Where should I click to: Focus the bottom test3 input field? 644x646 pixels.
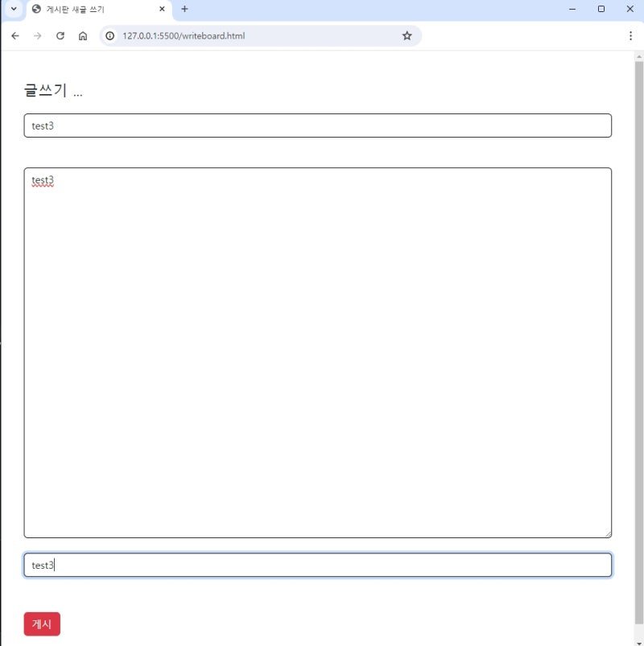click(317, 565)
